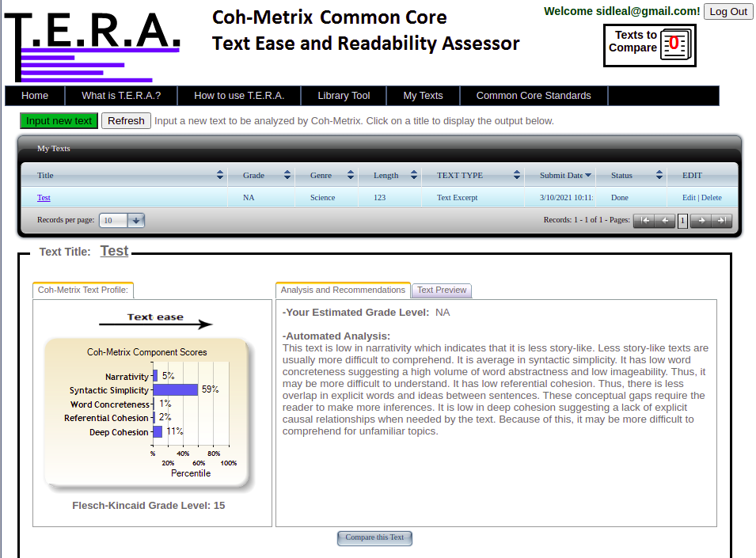
Task: Sort by Genre column arrows
Action: [349, 175]
